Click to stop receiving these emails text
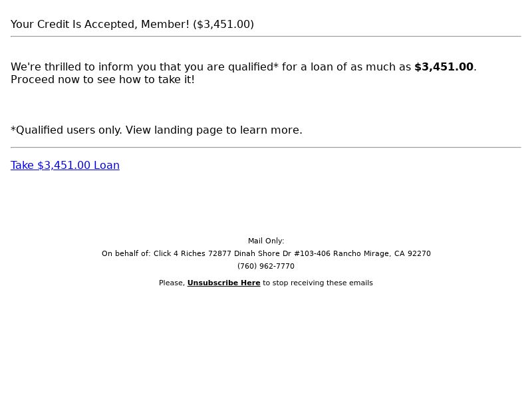The height and width of the screenshot is (399, 532). click(318, 283)
